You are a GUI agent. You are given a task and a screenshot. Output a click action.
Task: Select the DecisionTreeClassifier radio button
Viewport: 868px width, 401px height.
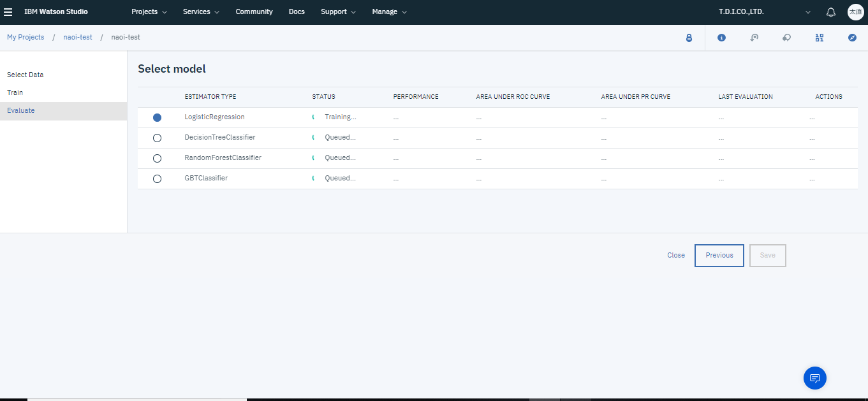tap(157, 138)
